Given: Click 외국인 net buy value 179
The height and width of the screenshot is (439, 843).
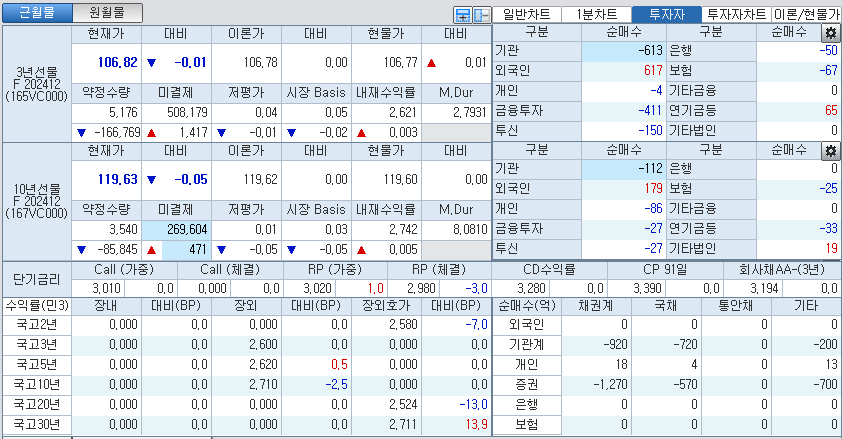Looking at the screenshot, I should tap(653, 188).
